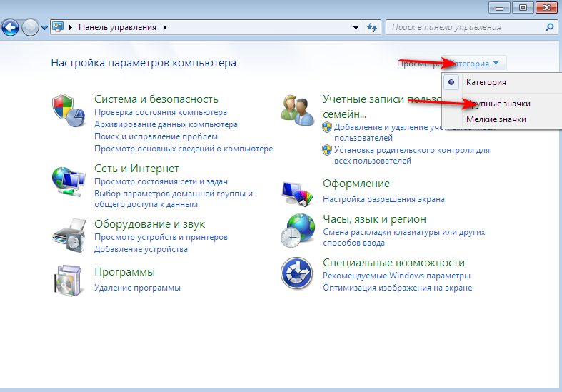Click the Hardware and Sound printer icon

point(69,236)
